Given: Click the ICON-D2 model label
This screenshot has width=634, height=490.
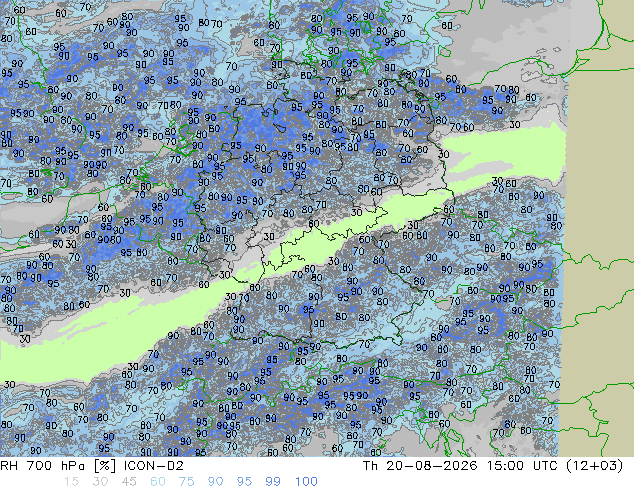Looking at the screenshot, I should [154, 466].
